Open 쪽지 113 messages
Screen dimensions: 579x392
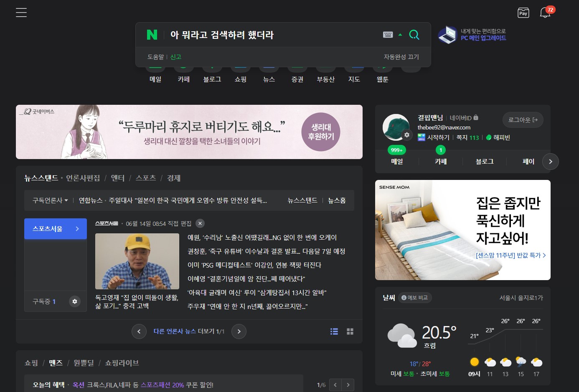point(467,137)
